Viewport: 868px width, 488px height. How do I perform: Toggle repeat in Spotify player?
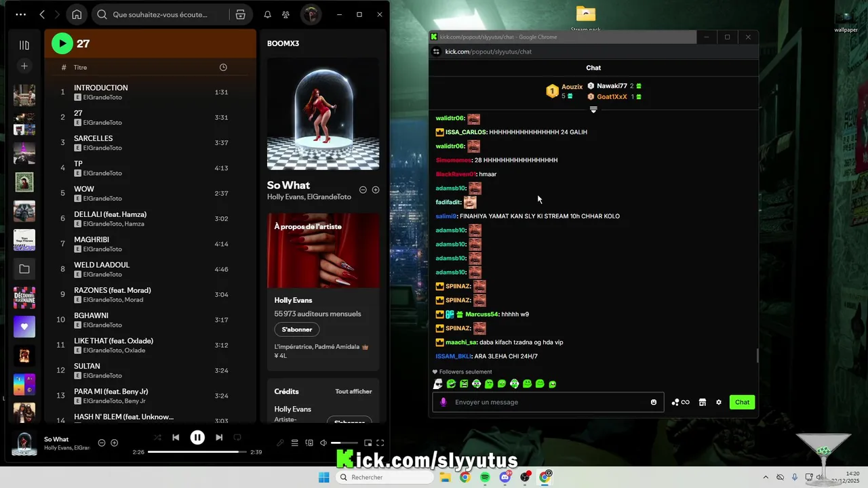point(237,438)
